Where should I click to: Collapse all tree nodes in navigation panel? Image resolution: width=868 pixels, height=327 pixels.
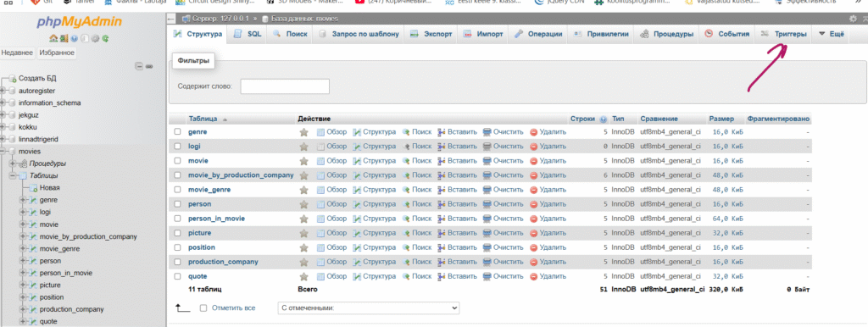(139, 66)
